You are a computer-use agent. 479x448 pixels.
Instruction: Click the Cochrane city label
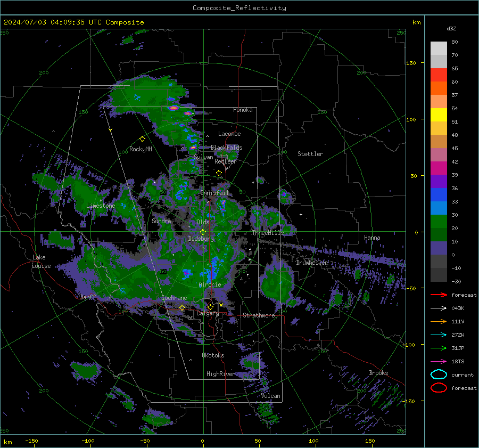click(174, 298)
